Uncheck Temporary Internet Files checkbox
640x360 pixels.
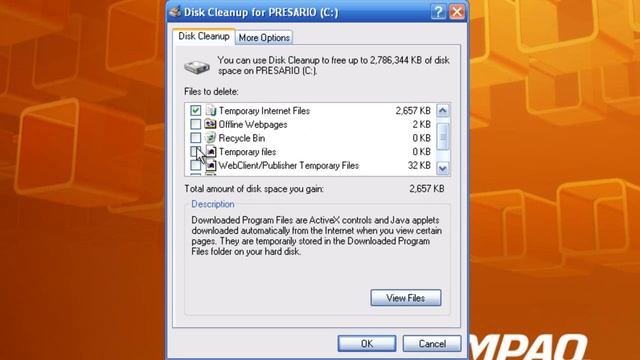coord(196,110)
